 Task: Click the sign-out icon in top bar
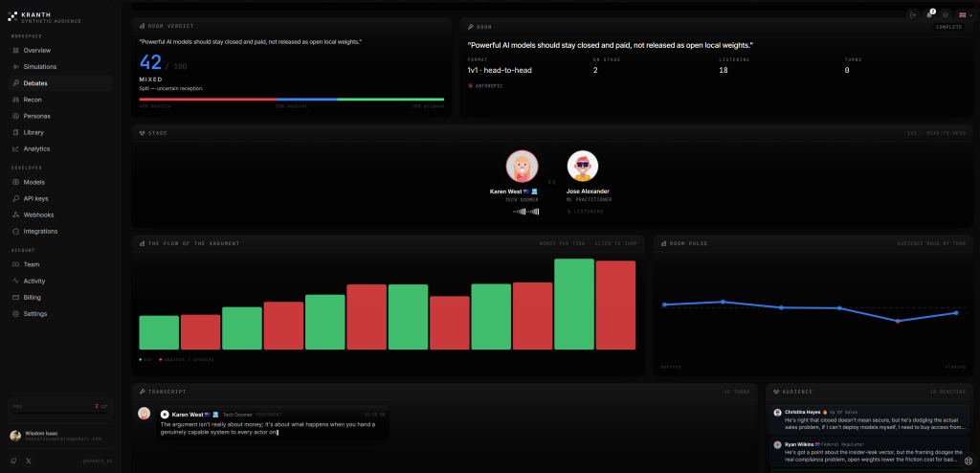(x=913, y=14)
